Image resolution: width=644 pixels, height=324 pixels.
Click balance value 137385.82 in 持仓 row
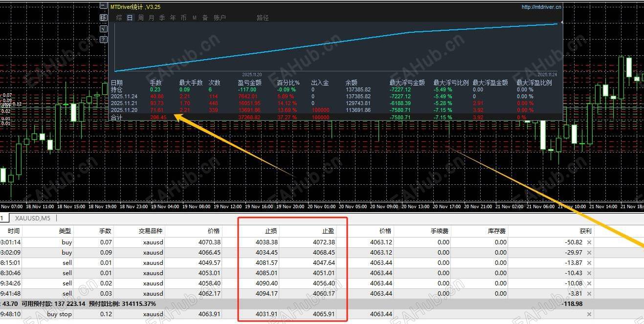358,90
